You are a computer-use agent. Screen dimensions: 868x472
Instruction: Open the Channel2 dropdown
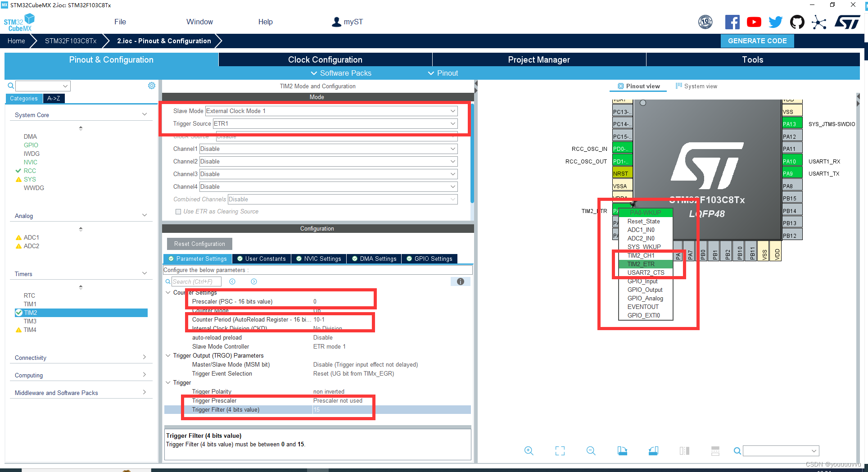(329, 161)
